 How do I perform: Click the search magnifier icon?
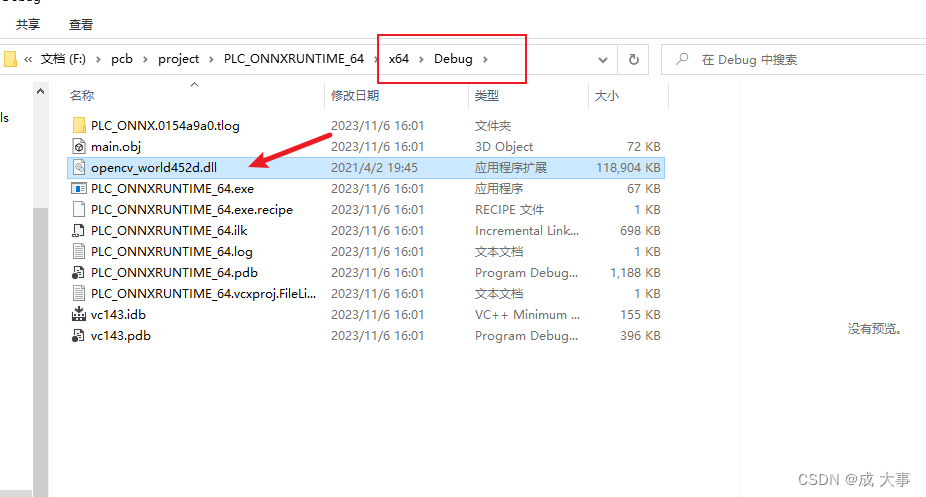682,59
